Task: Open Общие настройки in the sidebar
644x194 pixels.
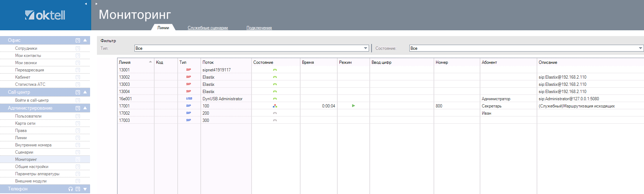Action: 32,167
